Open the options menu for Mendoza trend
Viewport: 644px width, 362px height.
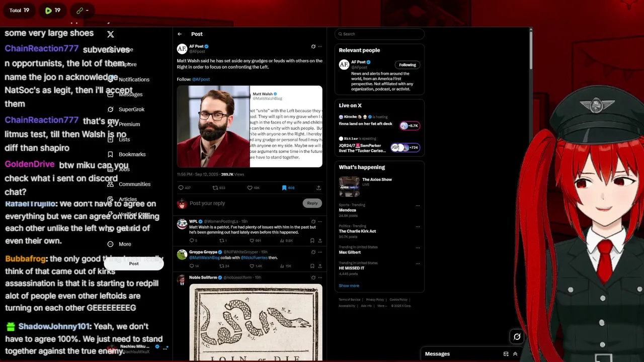click(x=418, y=206)
